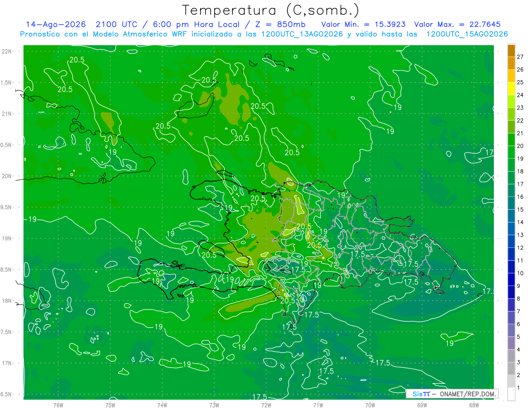532x411 pixels.
Task: Click the "68W" longitude axis label
Action: coord(474,405)
